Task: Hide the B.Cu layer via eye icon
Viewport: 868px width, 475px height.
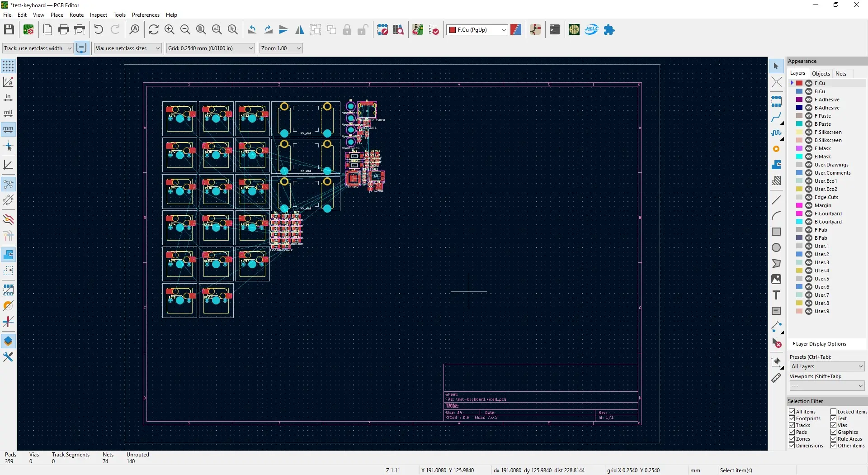Action: pos(809,91)
